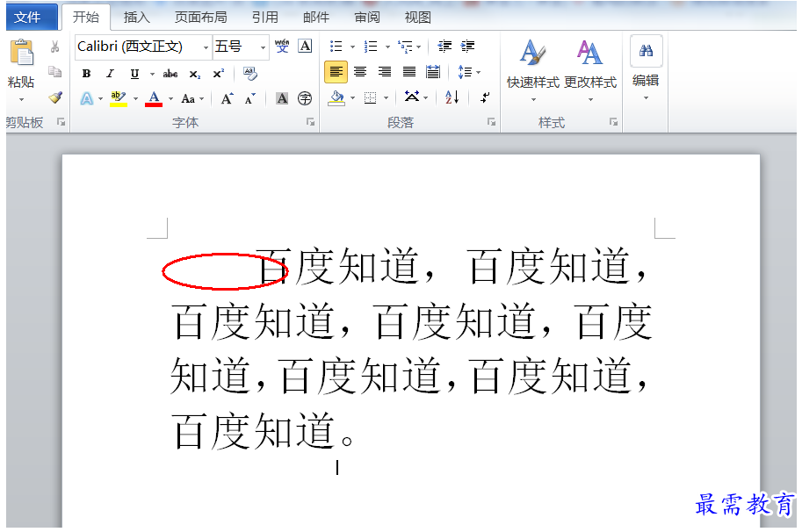Open the font size dropdown
The image size is (802, 532).
tap(263, 47)
